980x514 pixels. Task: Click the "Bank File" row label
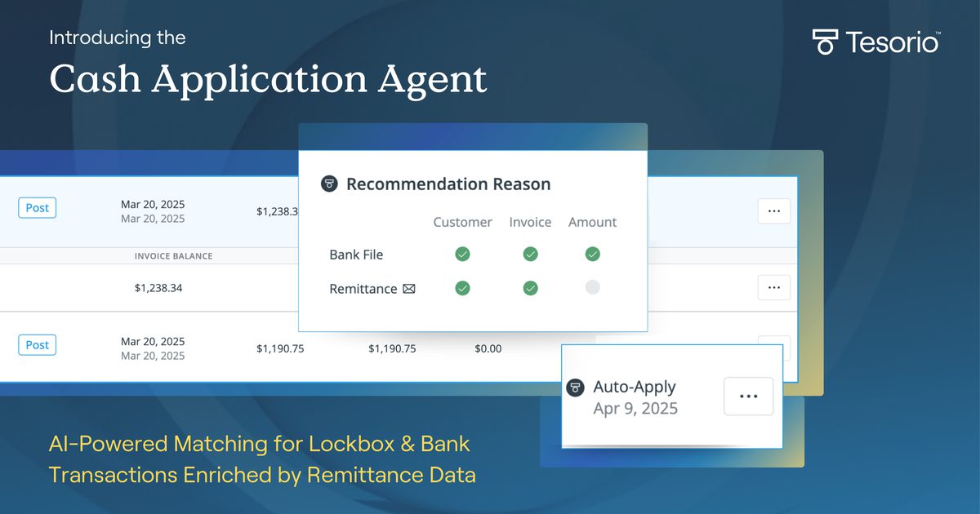point(356,255)
